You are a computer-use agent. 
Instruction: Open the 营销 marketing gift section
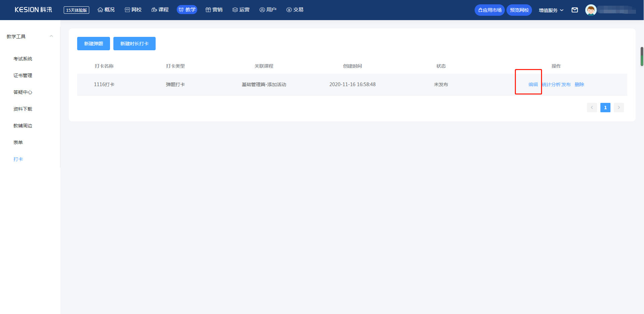[x=214, y=10]
